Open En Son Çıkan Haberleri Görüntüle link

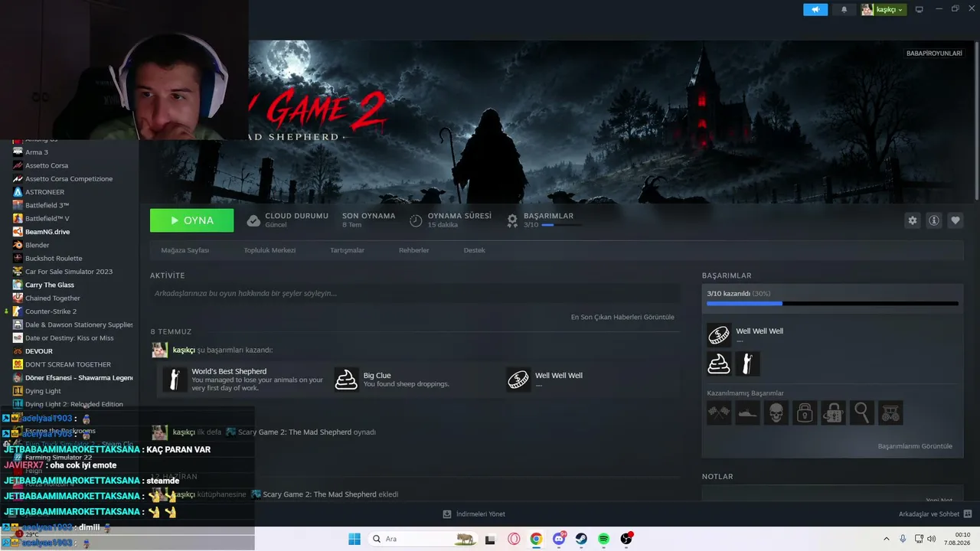point(622,317)
